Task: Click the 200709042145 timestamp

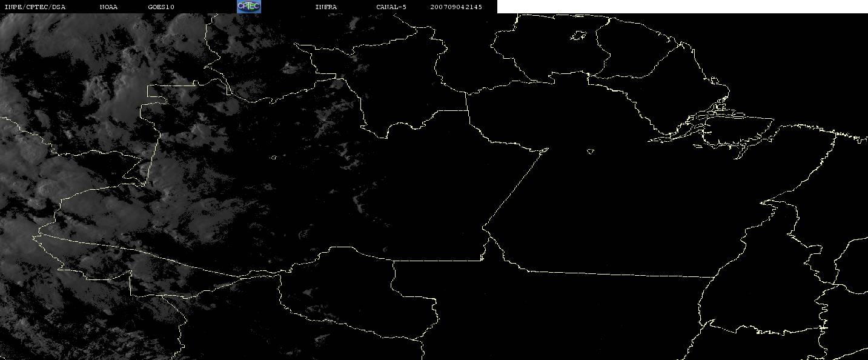Action: pos(457,7)
